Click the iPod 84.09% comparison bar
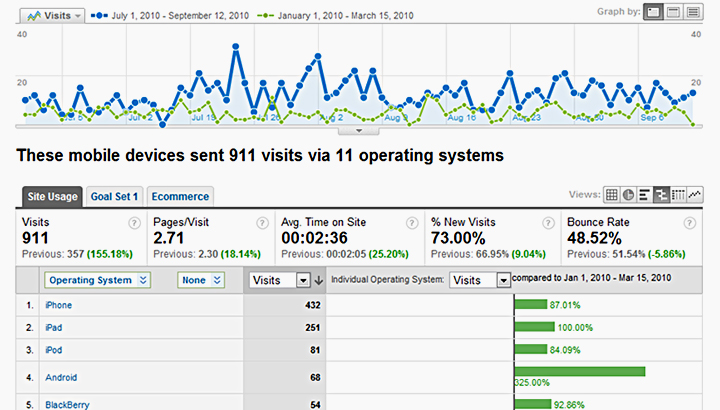720x410 pixels. [x=531, y=349]
